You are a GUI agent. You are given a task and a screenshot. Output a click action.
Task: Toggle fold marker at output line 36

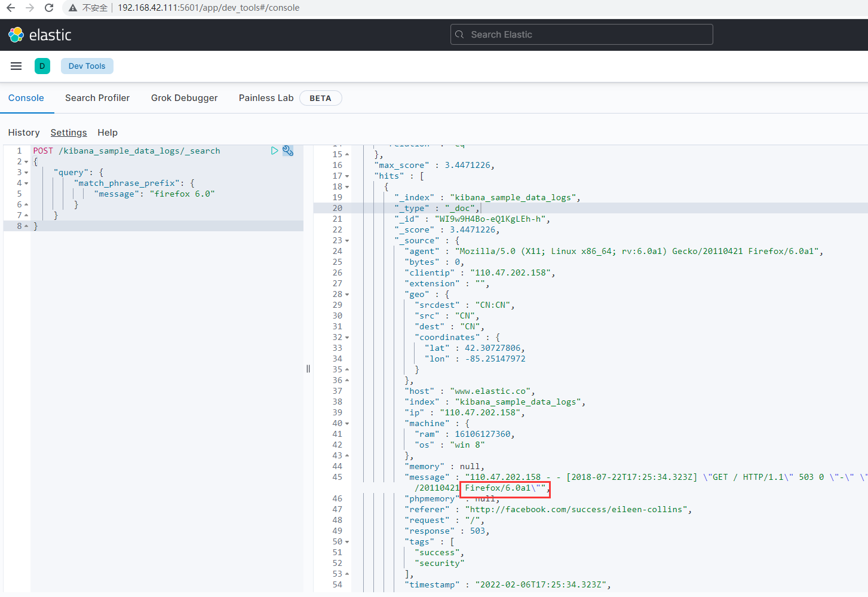click(x=347, y=381)
